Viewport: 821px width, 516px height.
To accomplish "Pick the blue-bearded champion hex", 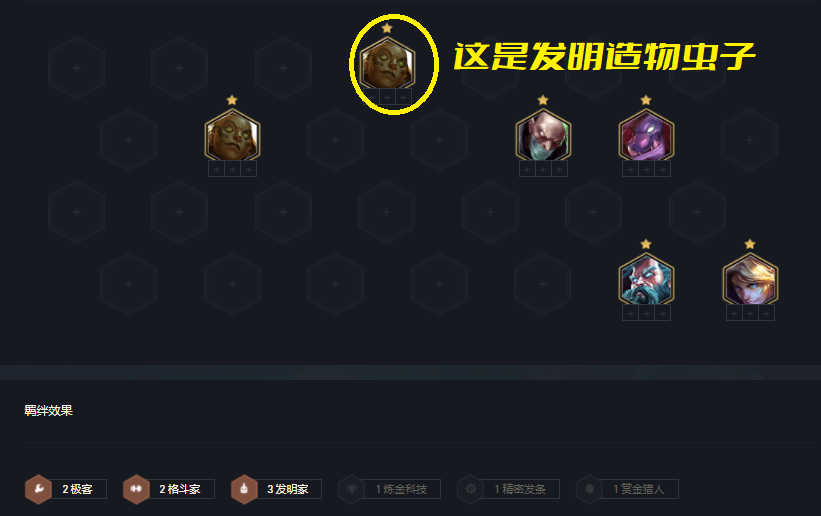I will click(x=646, y=281).
